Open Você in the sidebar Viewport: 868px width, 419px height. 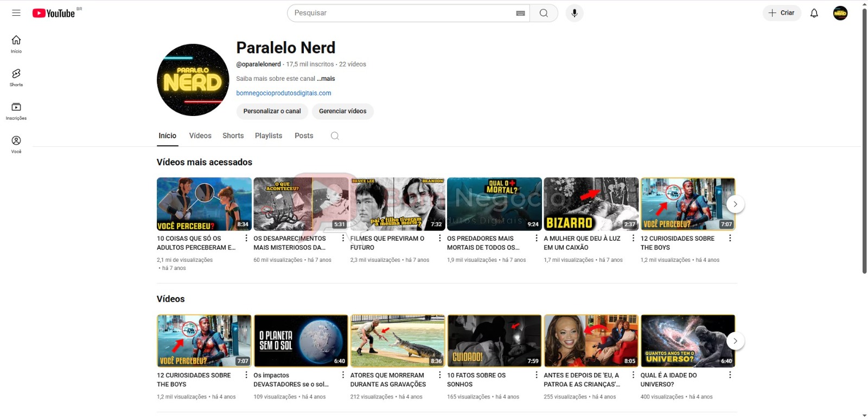click(16, 145)
